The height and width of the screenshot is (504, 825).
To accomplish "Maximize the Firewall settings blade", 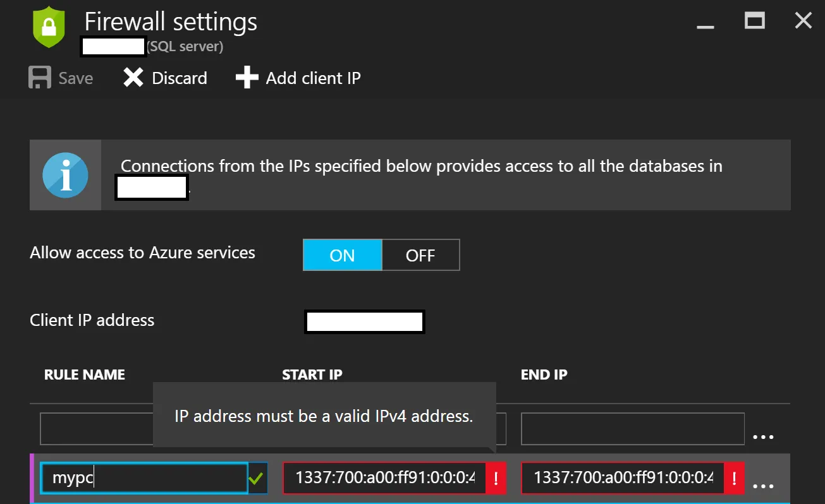I will coord(755,21).
